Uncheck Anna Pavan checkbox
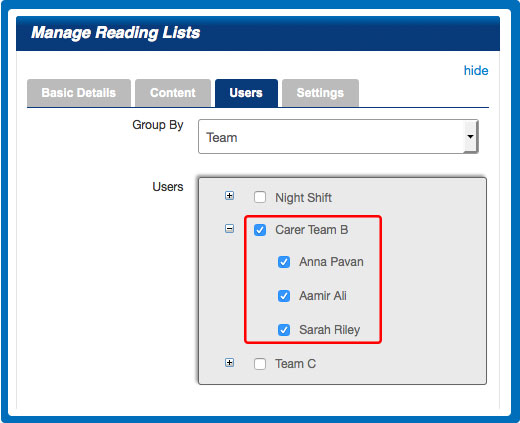 [x=284, y=262]
